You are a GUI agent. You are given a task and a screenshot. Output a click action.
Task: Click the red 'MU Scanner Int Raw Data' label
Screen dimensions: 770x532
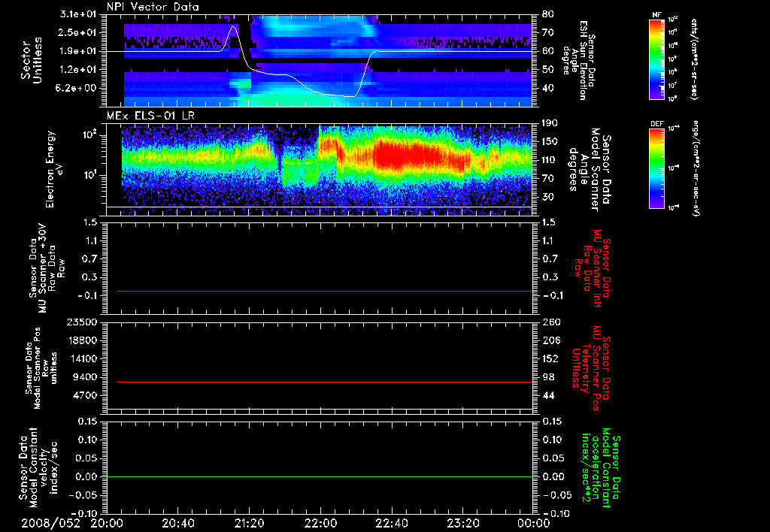[x=592, y=268]
